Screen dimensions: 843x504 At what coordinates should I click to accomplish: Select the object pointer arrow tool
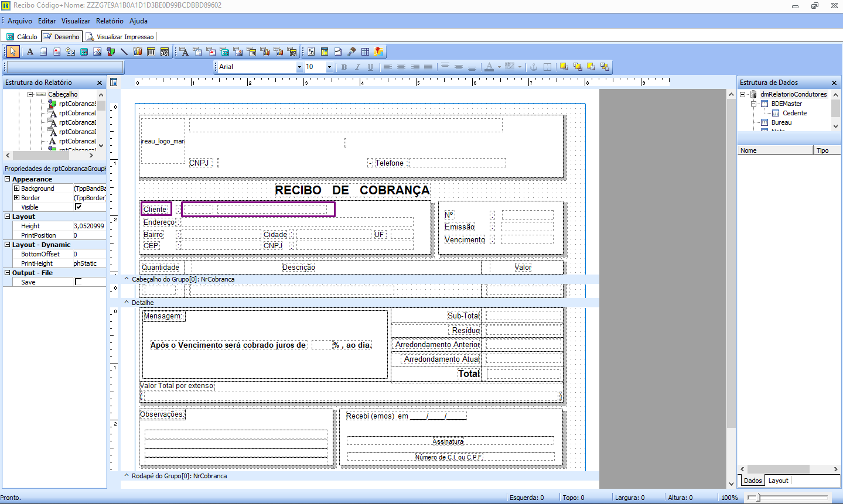click(x=13, y=52)
